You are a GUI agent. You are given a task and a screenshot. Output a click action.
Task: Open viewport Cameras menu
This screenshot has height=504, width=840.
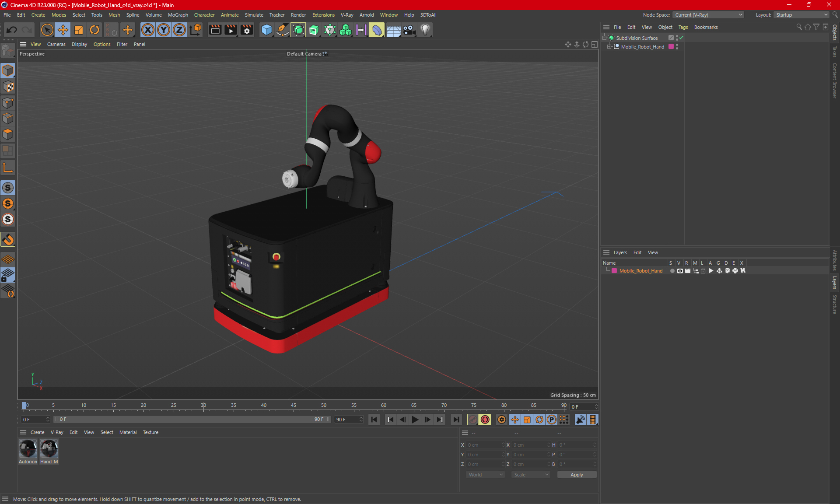[x=56, y=44]
